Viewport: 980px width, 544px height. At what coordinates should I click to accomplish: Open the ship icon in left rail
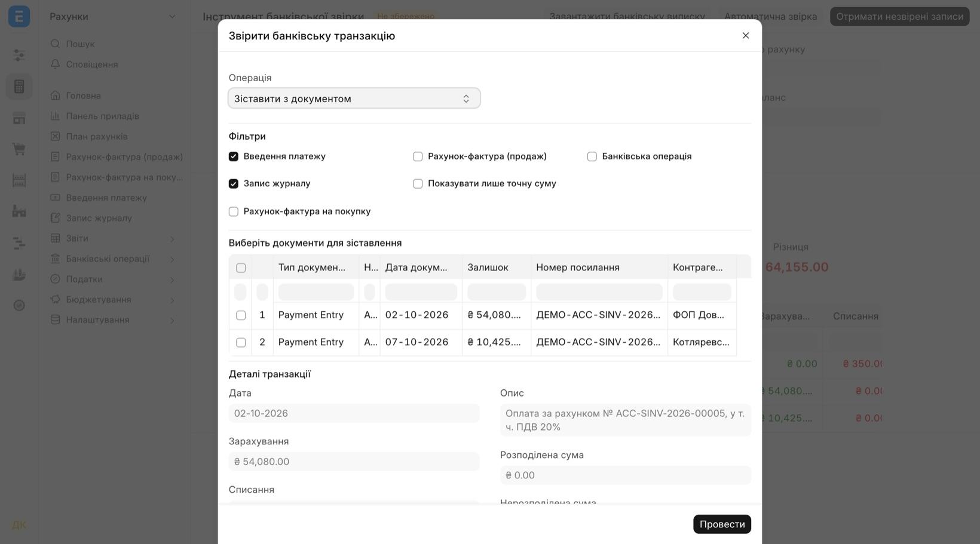coord(19,274)
